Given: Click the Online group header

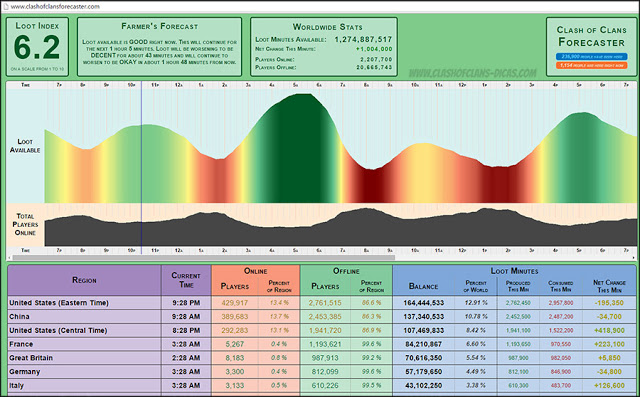Looking at the screenshot, I should pos(256,271).
